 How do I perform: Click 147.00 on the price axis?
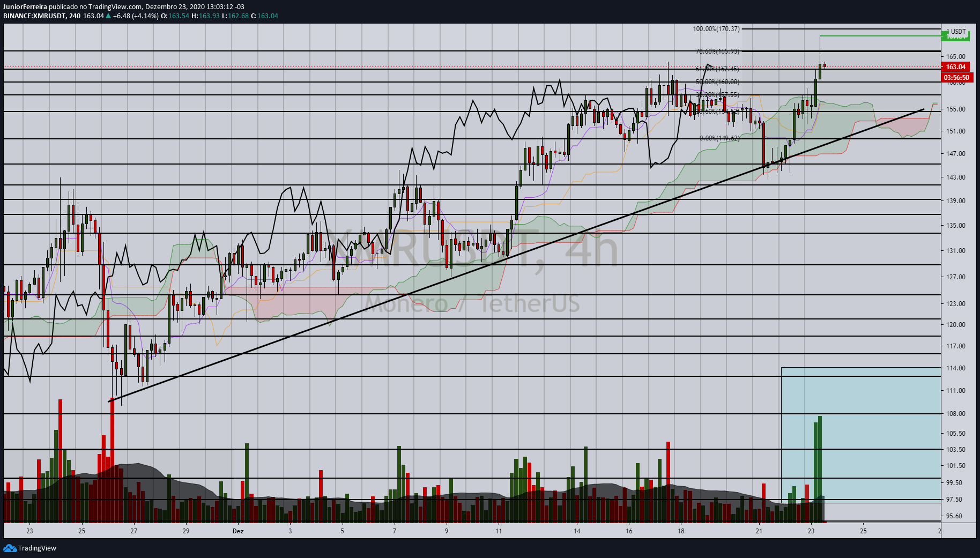(x=956, y=154)
